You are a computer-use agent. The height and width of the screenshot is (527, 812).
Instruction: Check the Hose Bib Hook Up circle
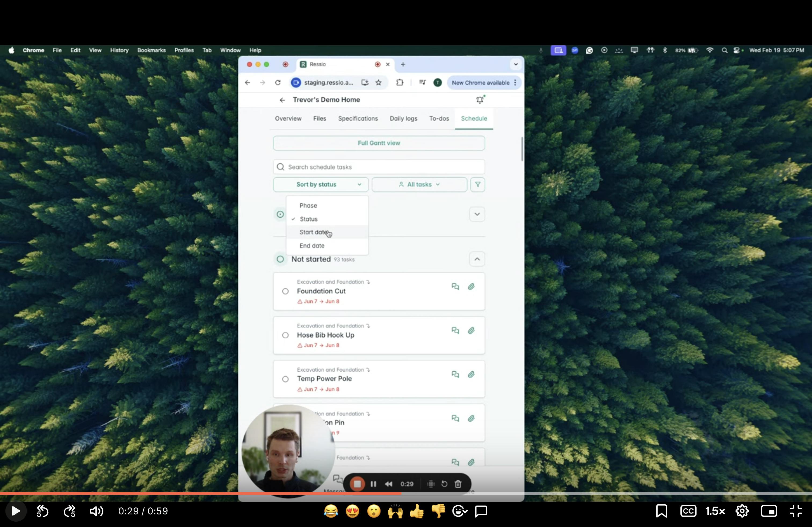[285, 335]
